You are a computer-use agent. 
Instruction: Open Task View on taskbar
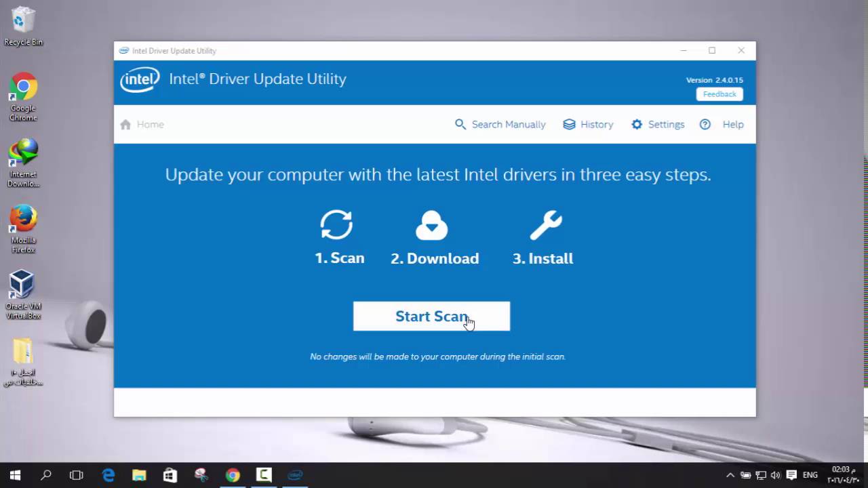(77, 475)
